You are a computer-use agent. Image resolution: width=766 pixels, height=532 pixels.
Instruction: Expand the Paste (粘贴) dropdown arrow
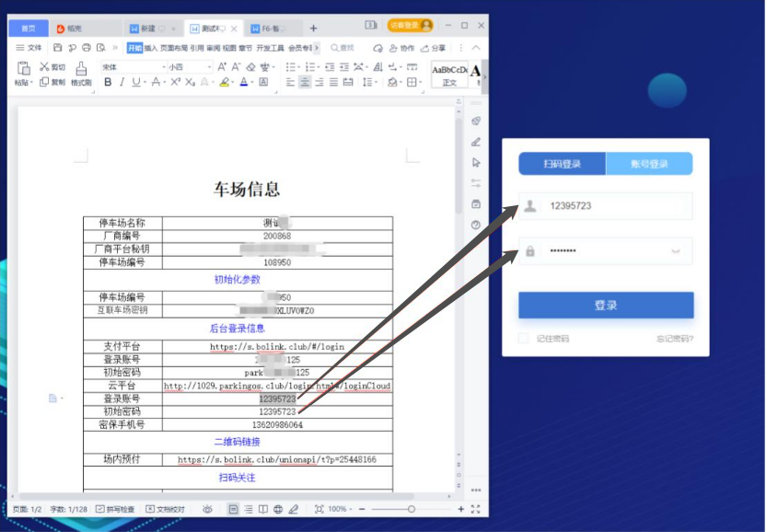click(31, 83)
